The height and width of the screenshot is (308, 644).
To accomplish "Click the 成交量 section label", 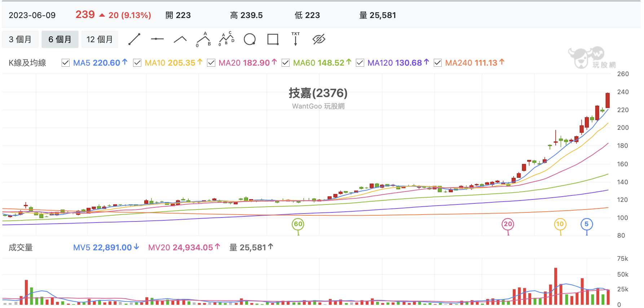I will 21,247.
